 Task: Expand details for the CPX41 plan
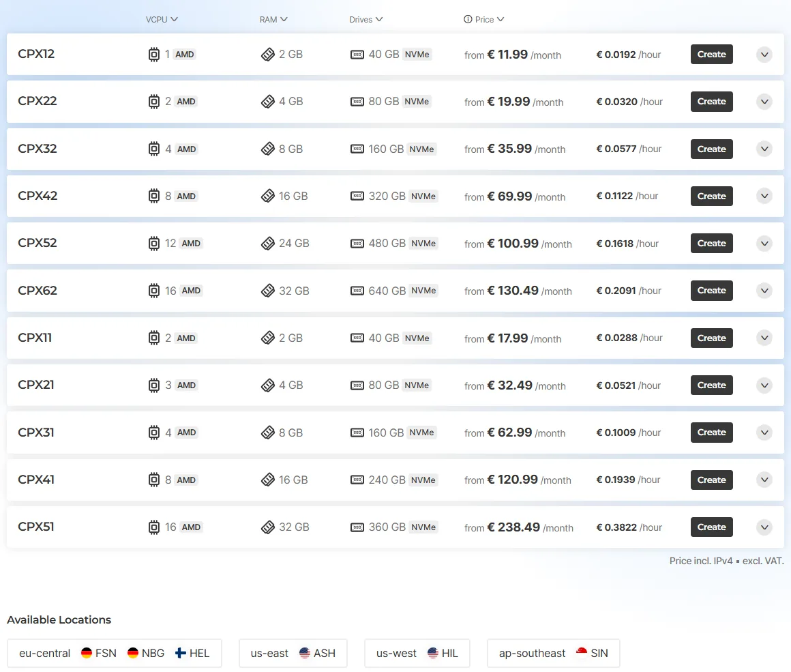(x=764, y=480)
